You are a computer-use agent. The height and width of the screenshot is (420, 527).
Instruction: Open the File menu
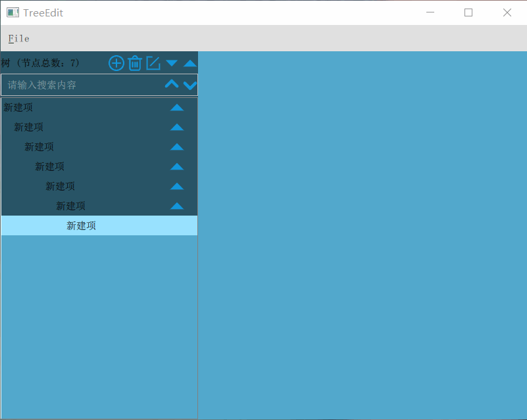pyautogui.click(x=19, y=39)
